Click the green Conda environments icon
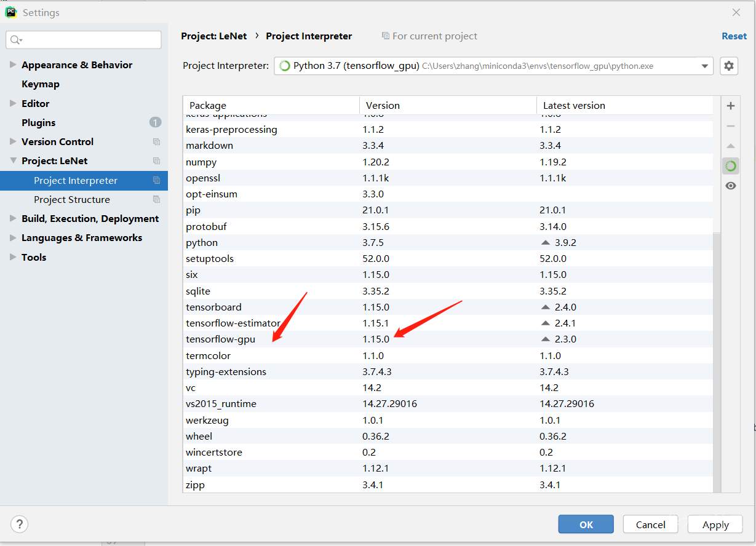 pos(731,166)
